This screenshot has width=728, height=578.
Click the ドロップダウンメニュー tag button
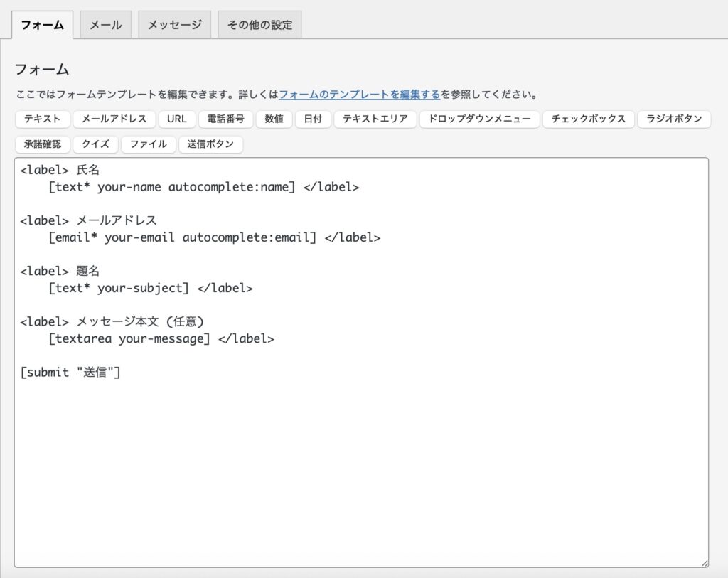click(x=479, y=119)
